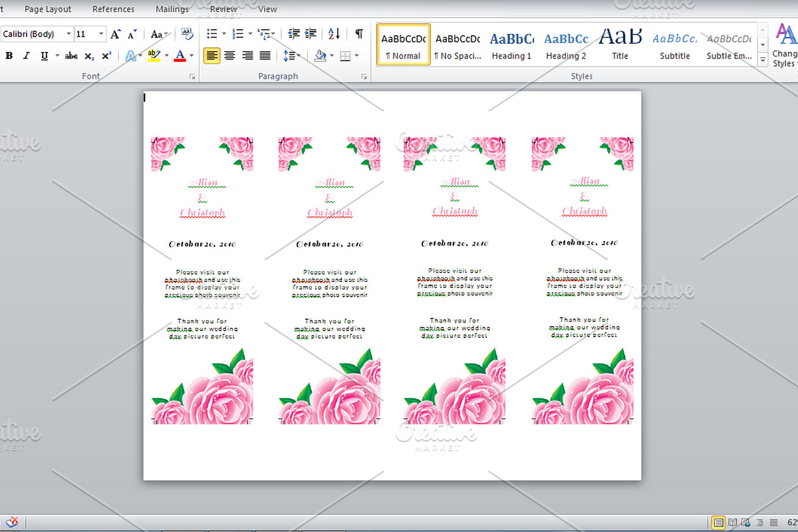Image resolution: width=798 pixels, height=532 pixels.
Task: Toggle Underline formatting
Action: coord(44,56)
